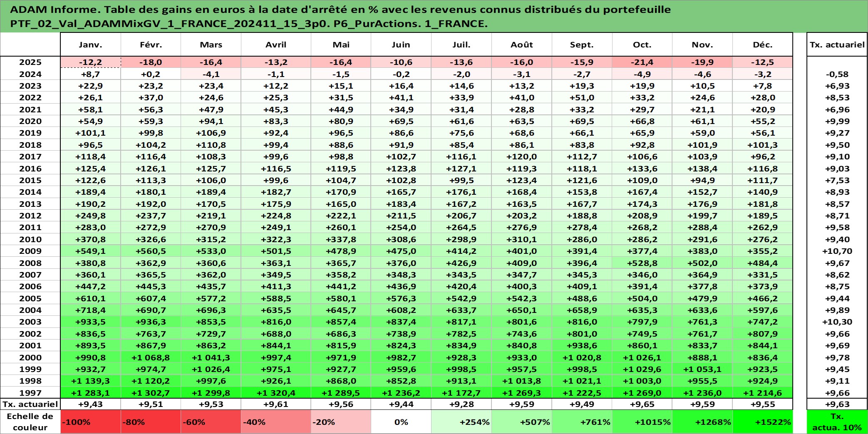The height and width of the screenshot is (434, 868).
Task: Select the +528,8 cell in 2008 row
Action: [x=642, y=263]
